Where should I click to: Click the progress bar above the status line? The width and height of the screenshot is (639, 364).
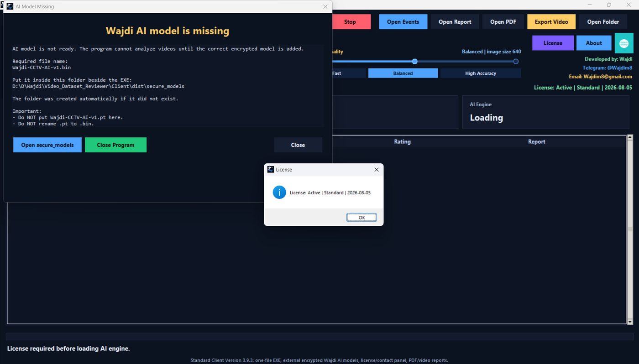319,337
